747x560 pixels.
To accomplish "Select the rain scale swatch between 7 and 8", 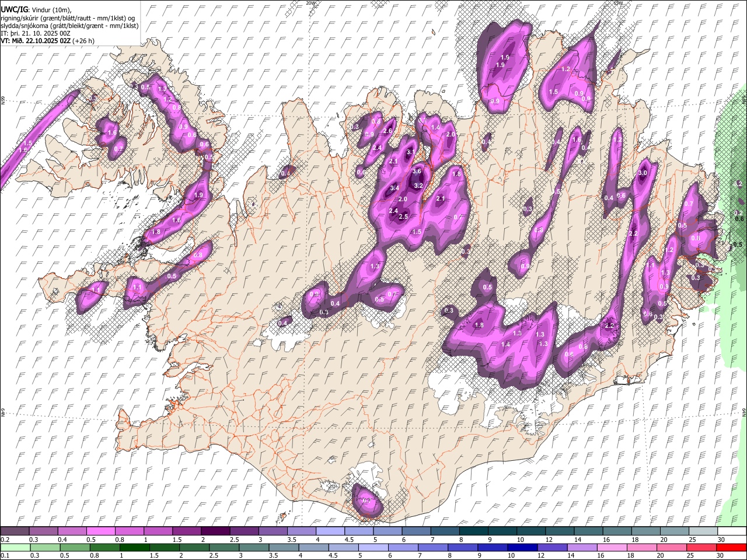I will click(433, 547).
